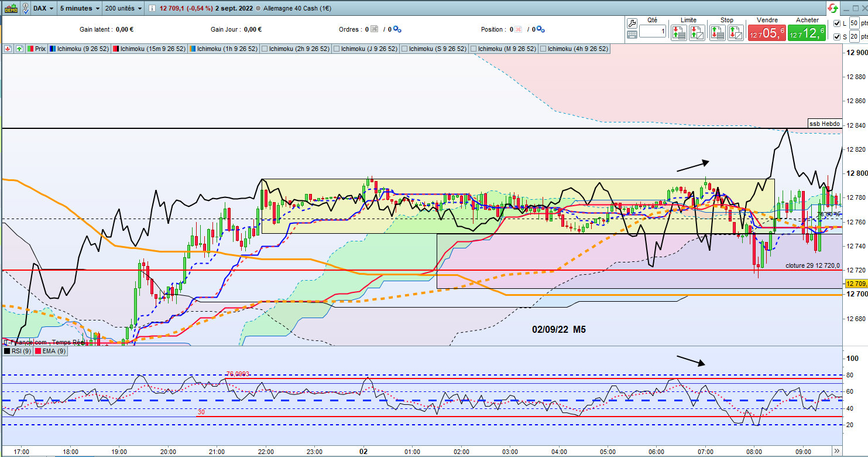The height and width of the screenshot is (457, 868).
Task: Click the 02/09/22 M5 chart annotation
Action: 559,330
